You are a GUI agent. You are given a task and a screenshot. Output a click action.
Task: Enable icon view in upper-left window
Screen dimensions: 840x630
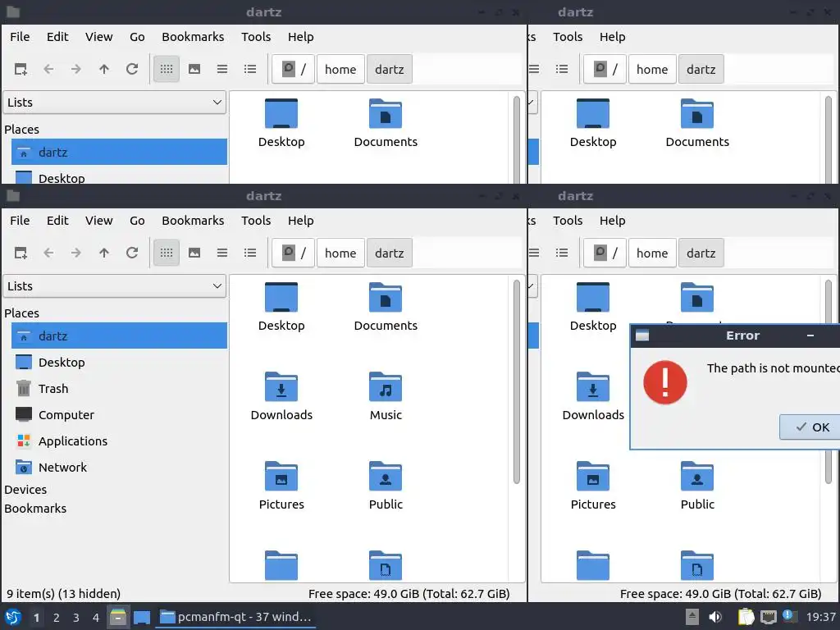[x=167, y=69]
